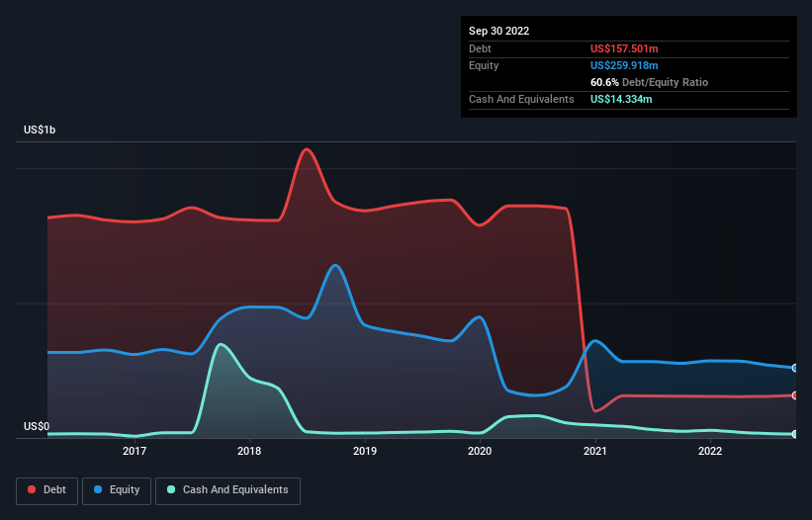The width and height of the screenshot is (812, 520).
Task: Click the red Debt endpoint marker
Action: 795,395
